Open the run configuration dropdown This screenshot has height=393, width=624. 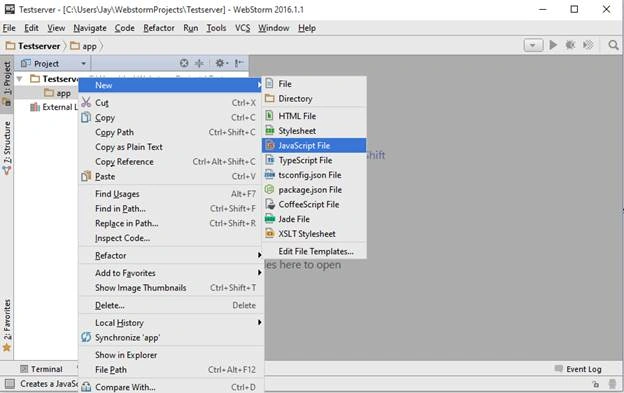[533, 45]
